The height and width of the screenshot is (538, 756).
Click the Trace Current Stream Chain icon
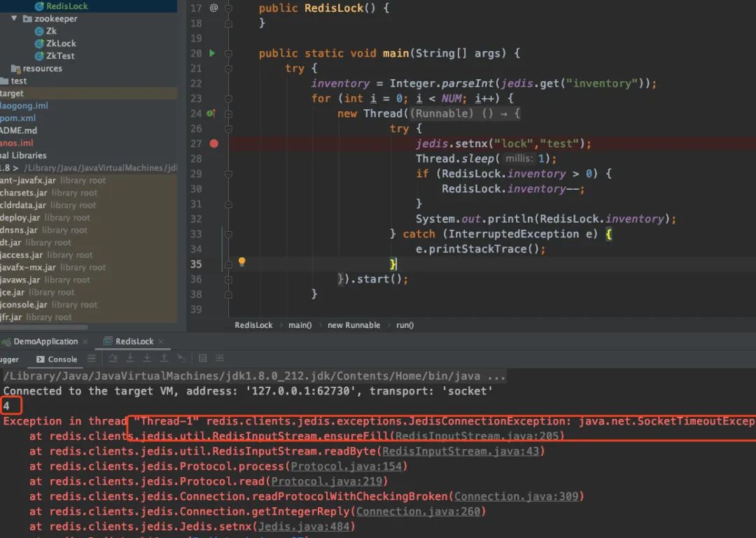[x=219, y=358]
